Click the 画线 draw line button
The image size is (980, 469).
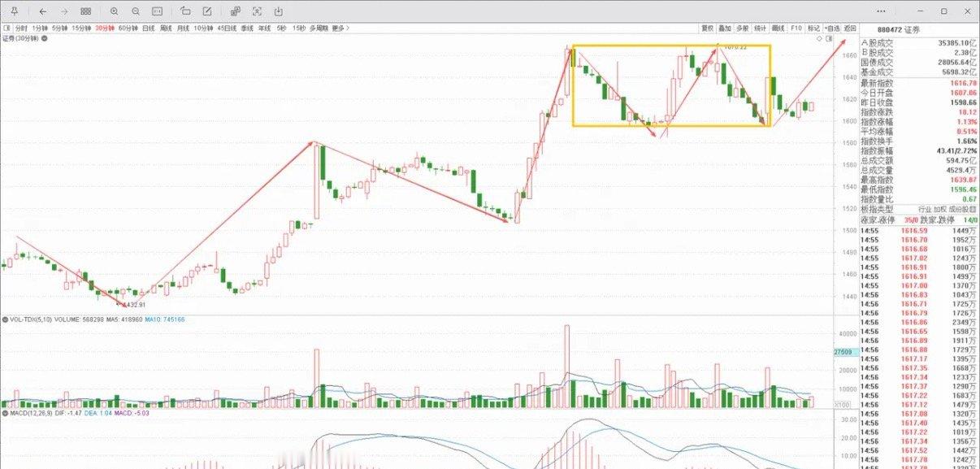[778, 28]
